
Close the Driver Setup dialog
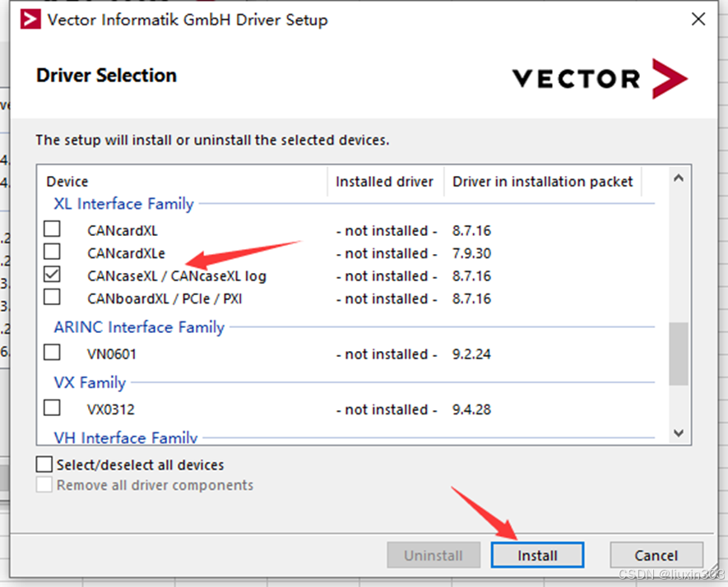pyautogui.click(x=698, y=20)
